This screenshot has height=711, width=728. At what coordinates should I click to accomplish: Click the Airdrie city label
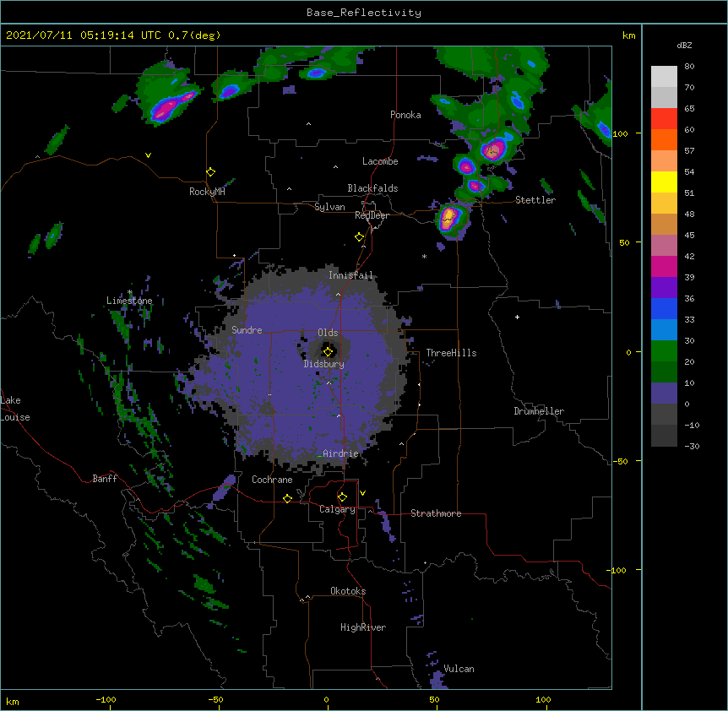pyautogui.click(x=340, y=453)
